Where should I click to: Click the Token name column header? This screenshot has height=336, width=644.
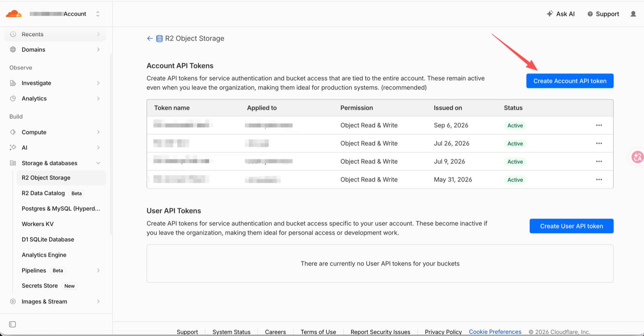point(172,108)
